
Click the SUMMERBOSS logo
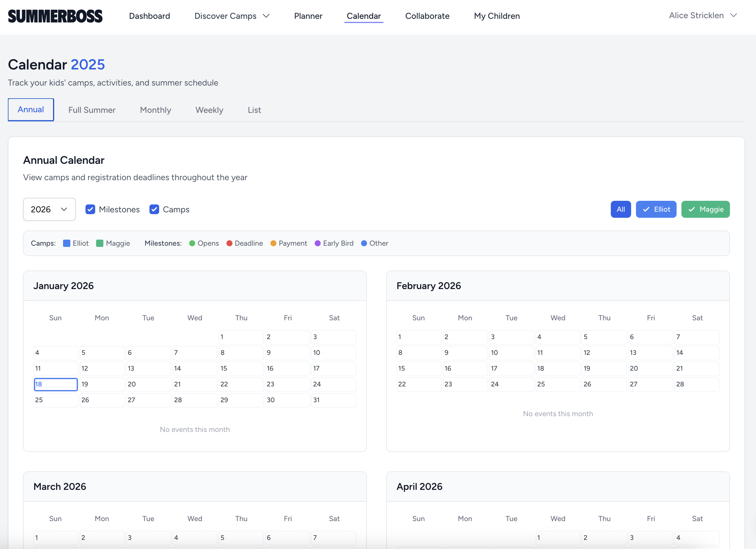pos(55,16)
